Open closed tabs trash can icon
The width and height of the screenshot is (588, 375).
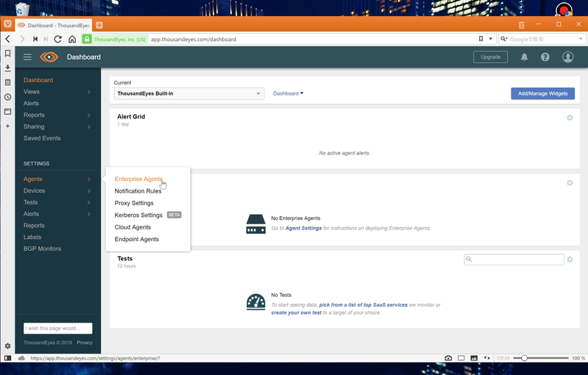coord(521,25)
